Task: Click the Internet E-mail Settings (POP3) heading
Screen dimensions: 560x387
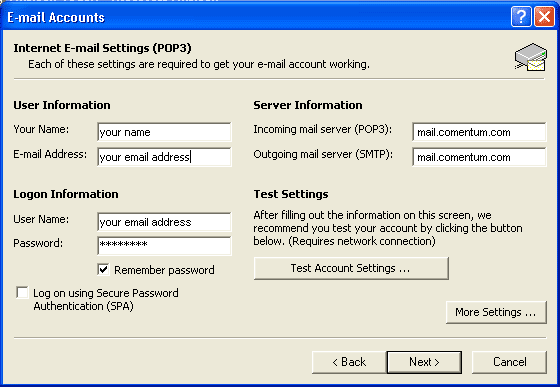Action: [102, 48]
